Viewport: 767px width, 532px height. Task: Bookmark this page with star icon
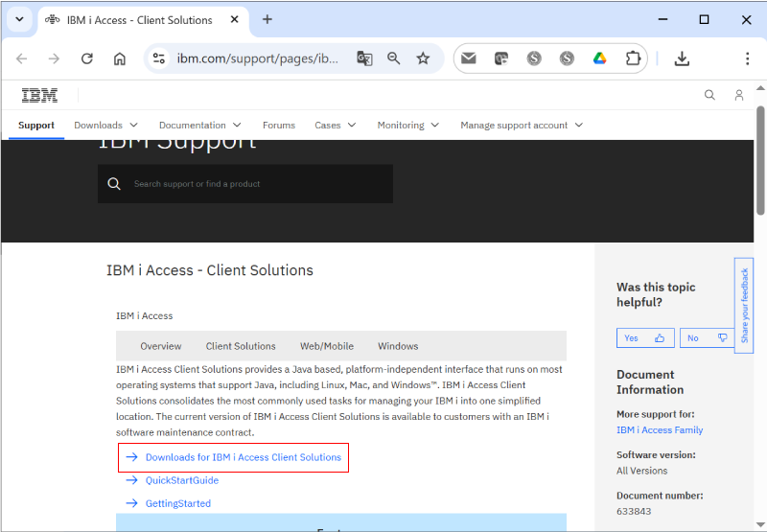[423, 58]
